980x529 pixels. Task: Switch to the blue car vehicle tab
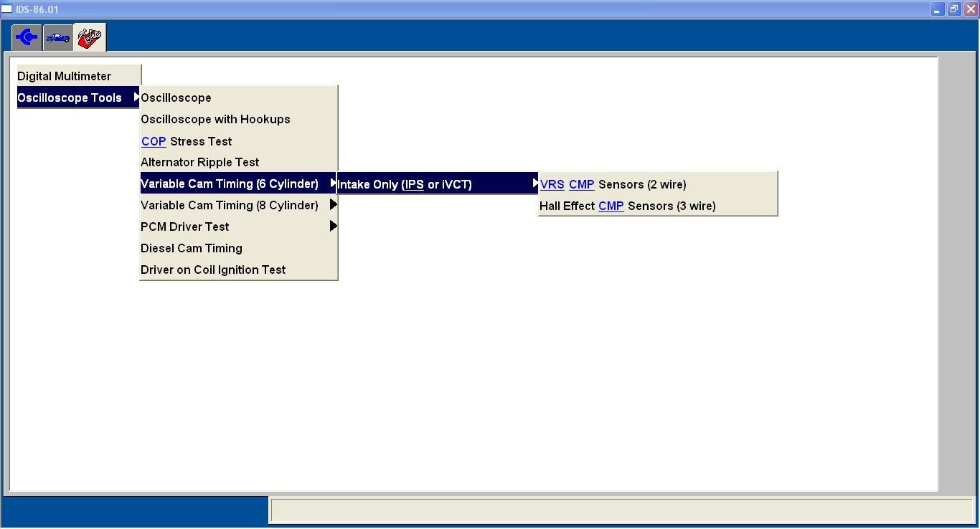click(58, 37)
